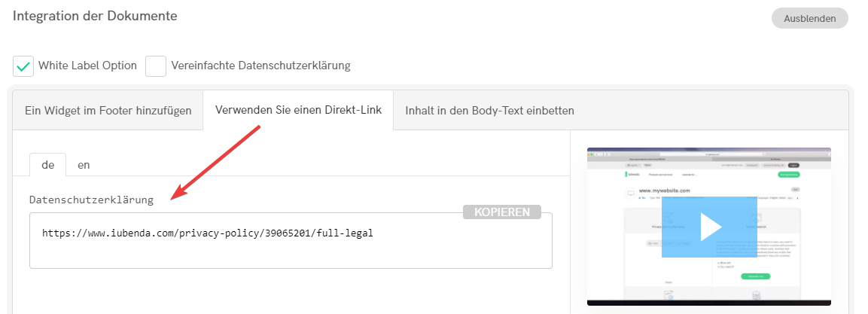The height and width of the screenshot is (314, 868).
Task: Switch to the 'en' language tab
Action: point(84,164)
